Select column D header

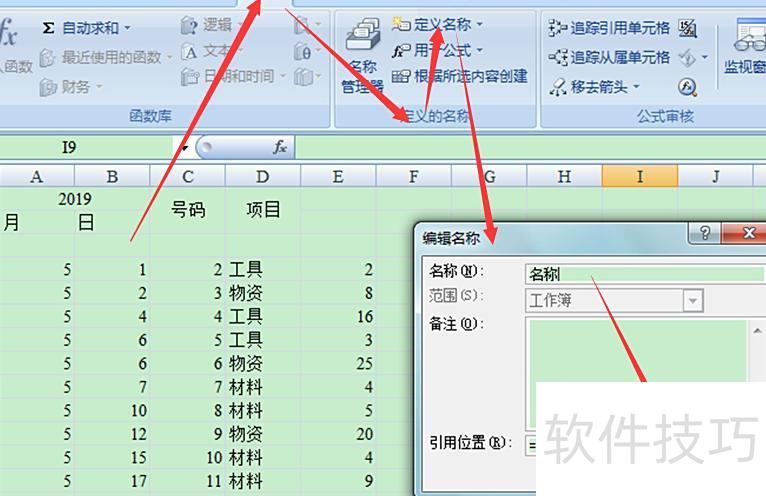[263, 176]
